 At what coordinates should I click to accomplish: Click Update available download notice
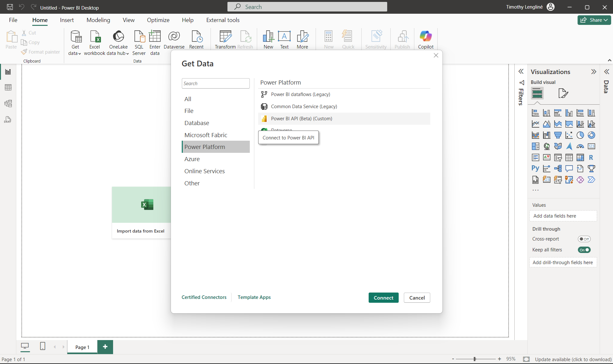573,359
